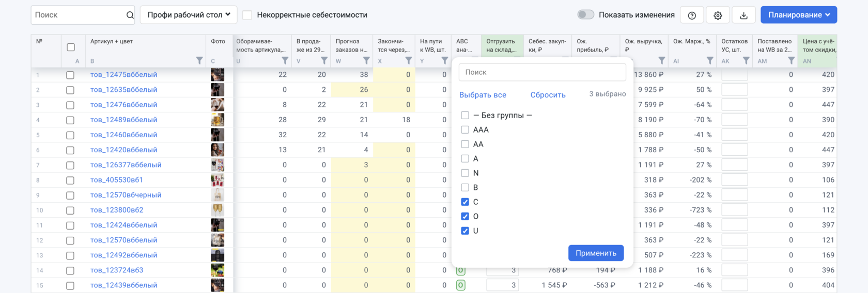The height and width of the screenshot is (293, 868).
Task: Open the help question mark icon
Action: [692, 15]
